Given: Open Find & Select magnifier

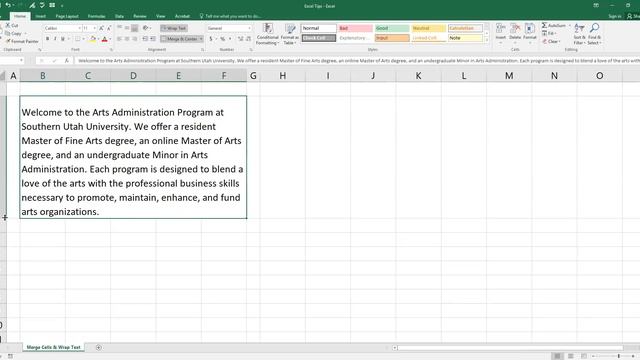Looking at the screenshot, I should coord(594,34).
